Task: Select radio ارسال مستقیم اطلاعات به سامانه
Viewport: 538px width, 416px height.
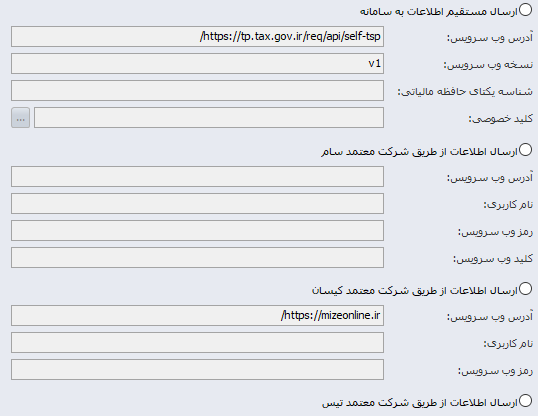Action: coord(525,10)
